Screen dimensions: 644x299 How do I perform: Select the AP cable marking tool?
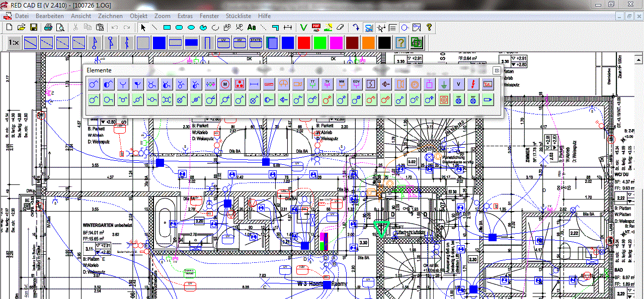coord(227,27)
